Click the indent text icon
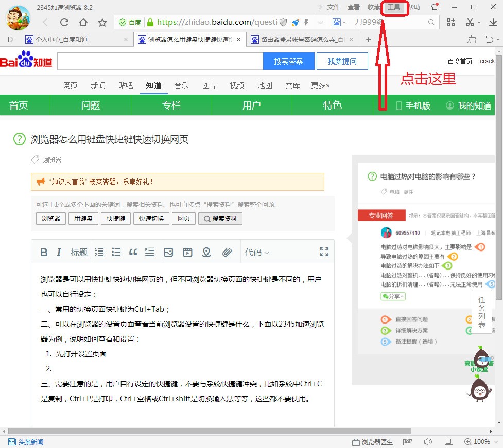The height and width of the screenshot is (448, 503). 149,252
